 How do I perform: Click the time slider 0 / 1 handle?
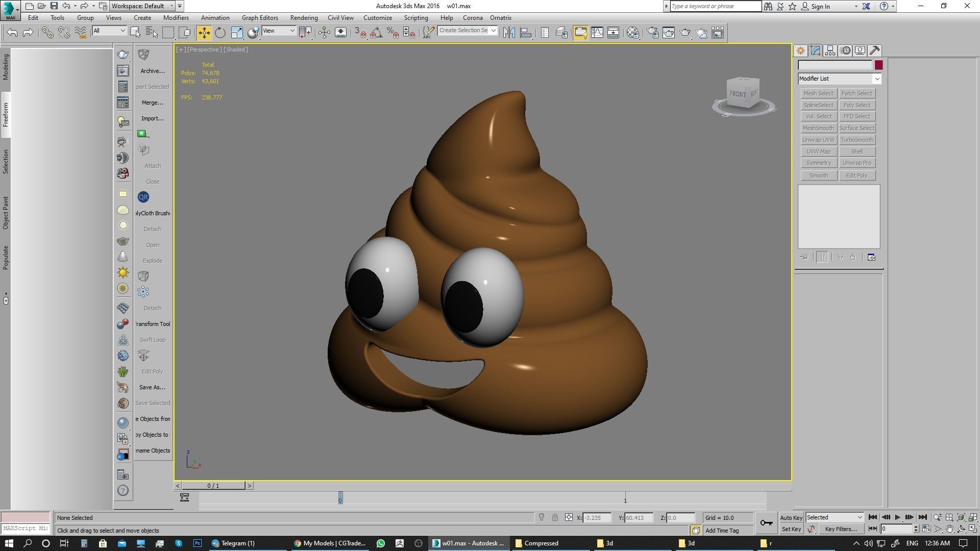[213, 486]
